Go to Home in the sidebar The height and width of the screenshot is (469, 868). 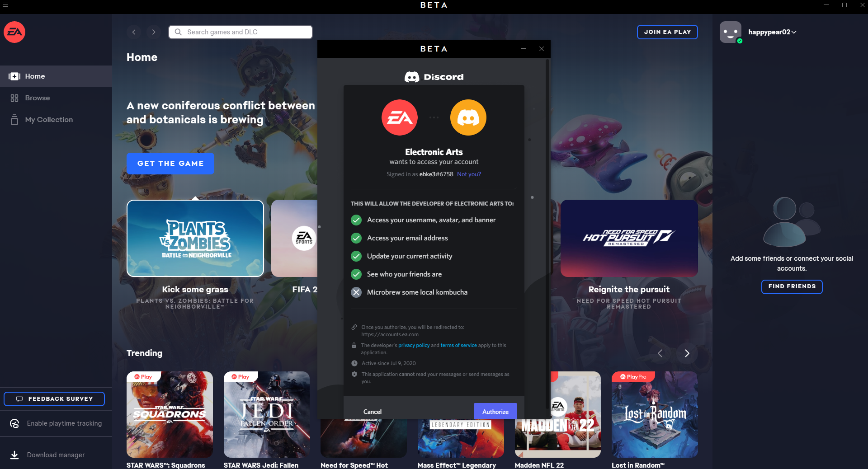click(x=35, y=76)
